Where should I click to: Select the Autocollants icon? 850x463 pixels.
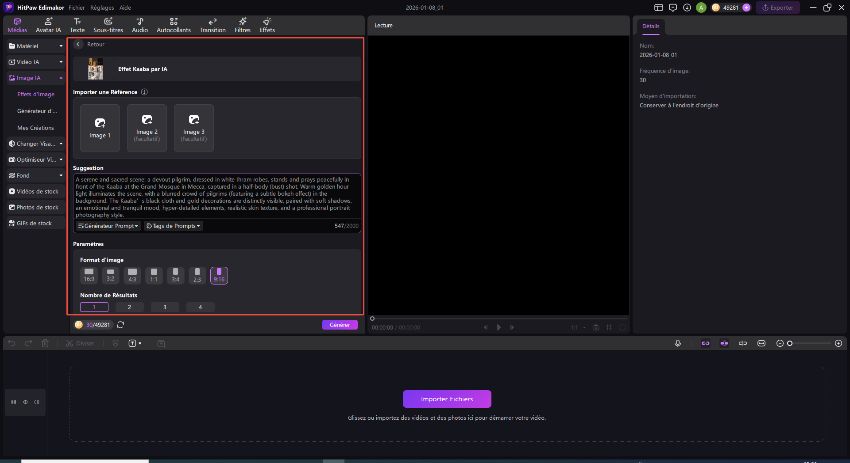point(174,24)
